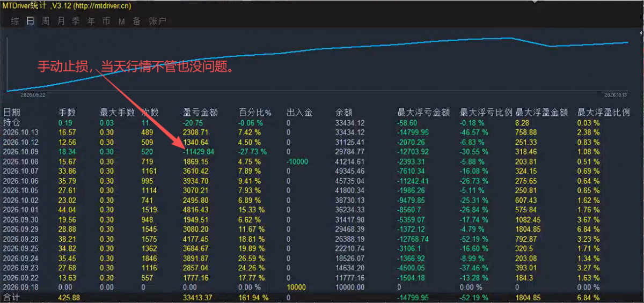Viewport: 644px width, 303px height.
Task: Click the 49345.46 balance cell
Action: (x=349, y=171)
